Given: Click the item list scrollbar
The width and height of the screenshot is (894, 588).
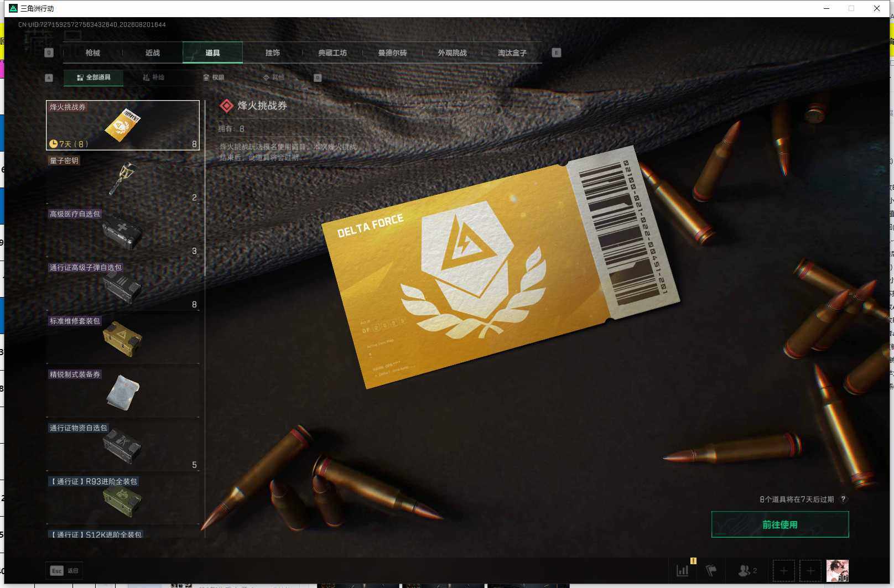Looking at the screenshot, I should coord(205,188).
